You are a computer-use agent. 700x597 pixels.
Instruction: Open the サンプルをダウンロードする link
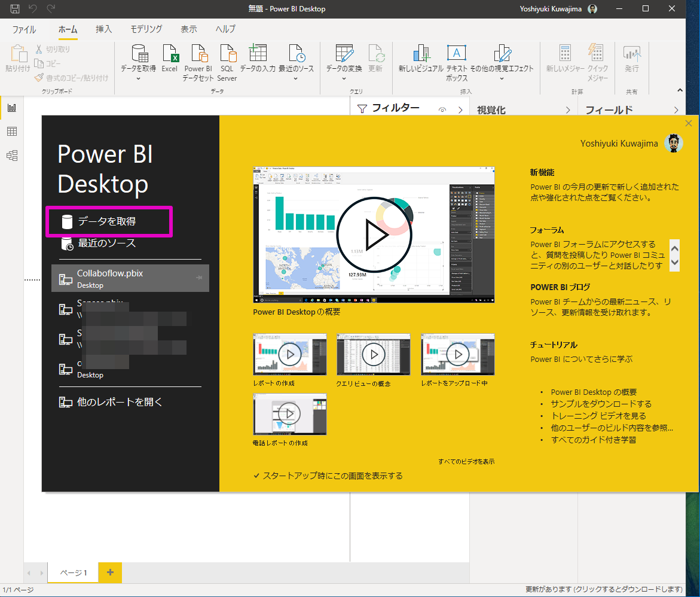[601, 404]
